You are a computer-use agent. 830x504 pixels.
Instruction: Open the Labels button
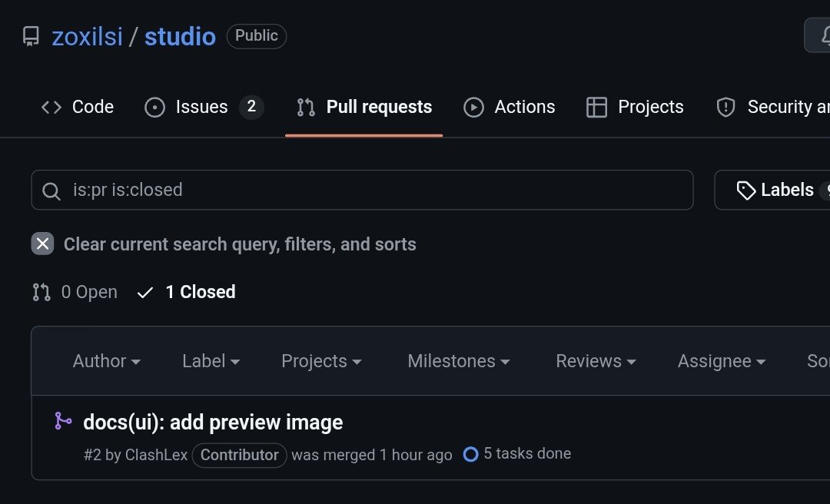[772, 190]
